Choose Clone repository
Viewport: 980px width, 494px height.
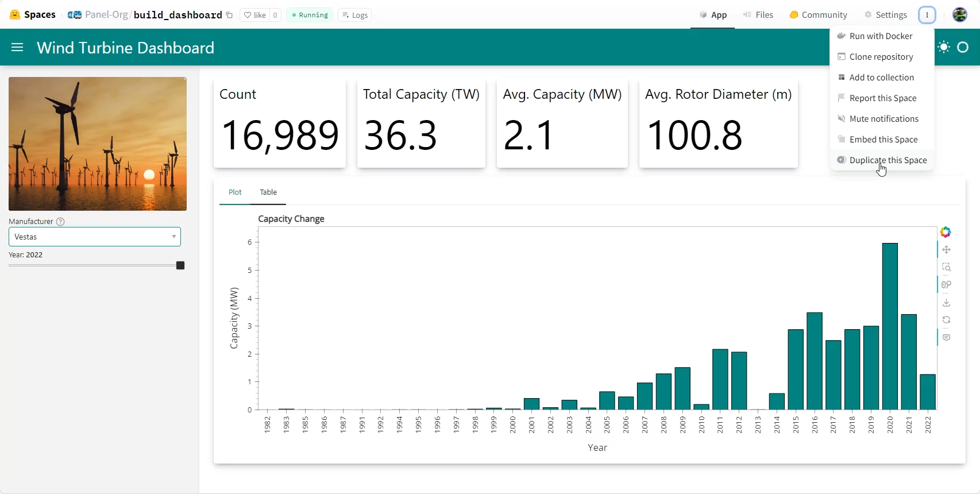[x=882, y=57]
